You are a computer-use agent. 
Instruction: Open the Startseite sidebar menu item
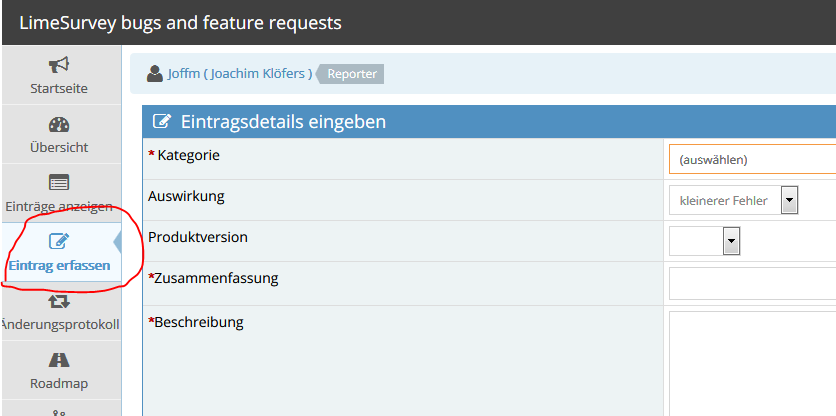pos(59,88)
